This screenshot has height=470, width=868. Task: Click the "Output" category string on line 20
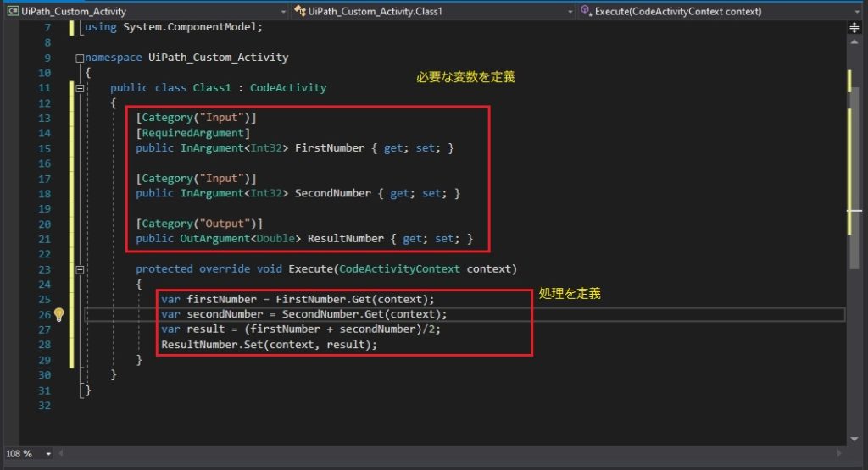pyautogui.click(x=224, y=224)
